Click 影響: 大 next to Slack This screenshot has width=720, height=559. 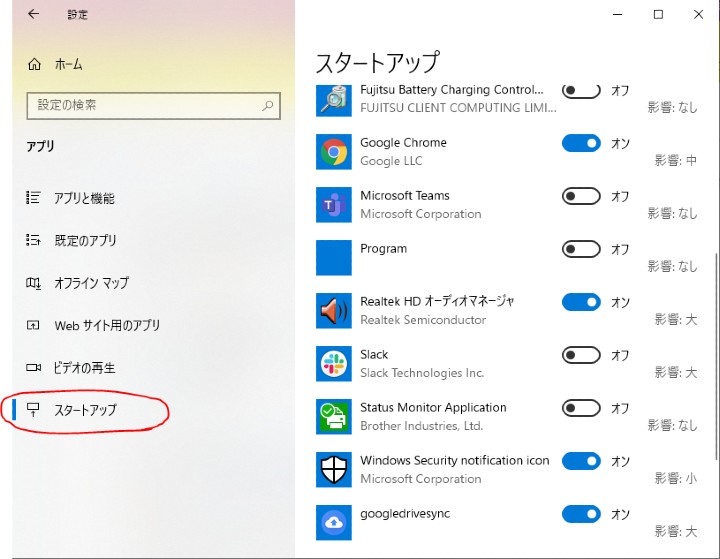click(675, 373)
